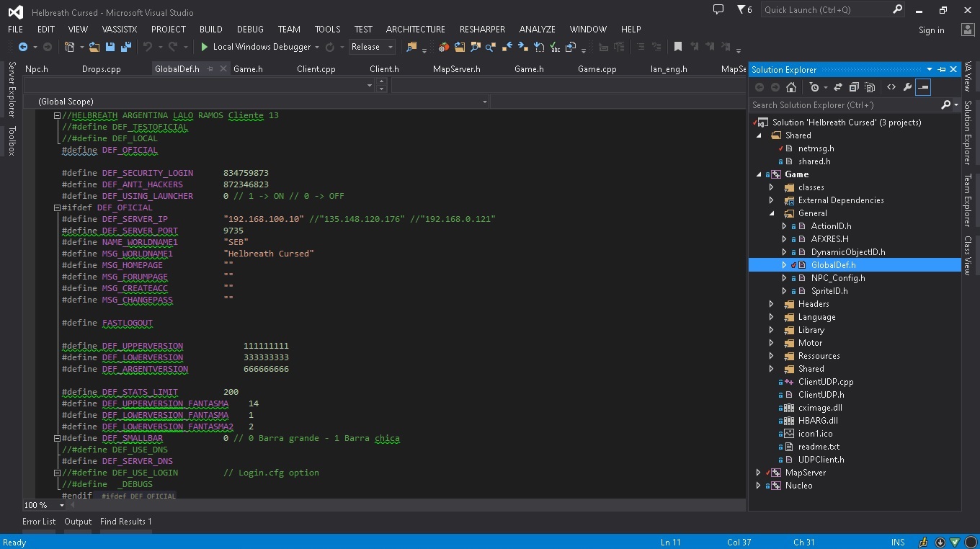
Task: Open the Global Scope dropdown
Action: [484, 102]
